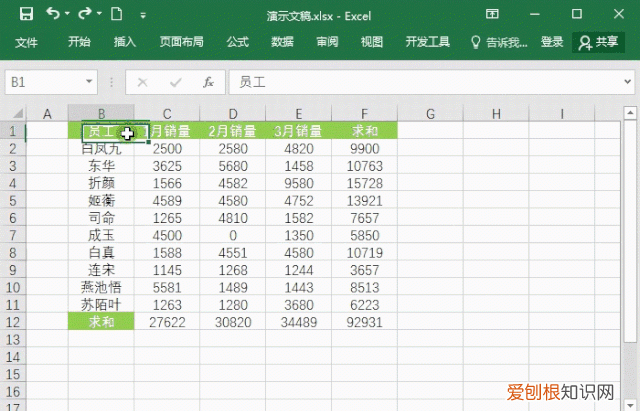Click the 告诉我 lightbulb search box

[499, 42]
